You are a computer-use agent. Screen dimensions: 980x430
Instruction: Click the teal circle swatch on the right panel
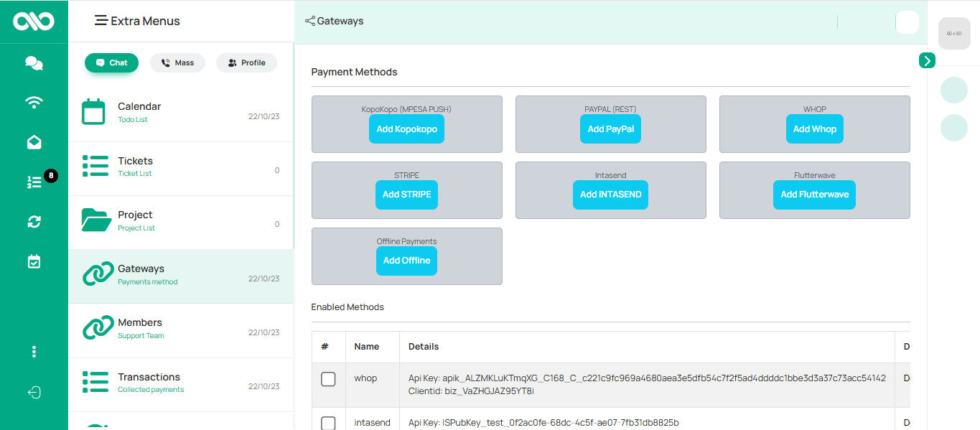point(953,90)
